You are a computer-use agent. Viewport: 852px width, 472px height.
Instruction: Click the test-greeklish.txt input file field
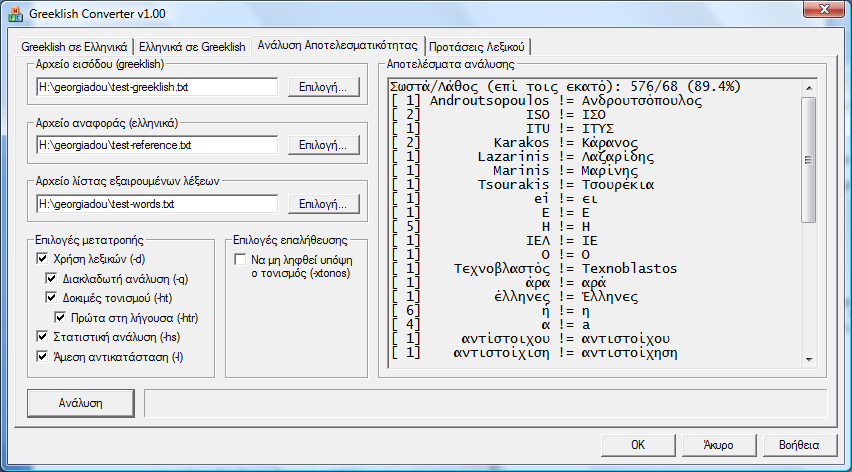pyautogui.click(x=157, y=87)
